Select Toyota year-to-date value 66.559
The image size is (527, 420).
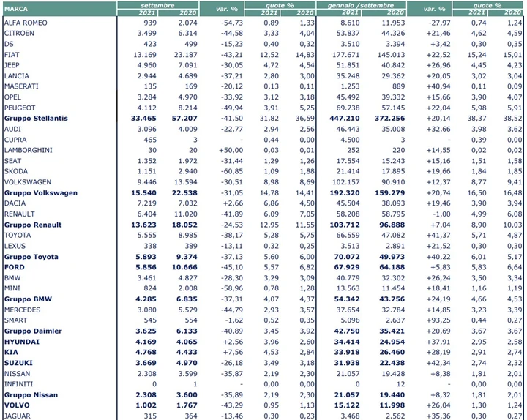[348, 235]
